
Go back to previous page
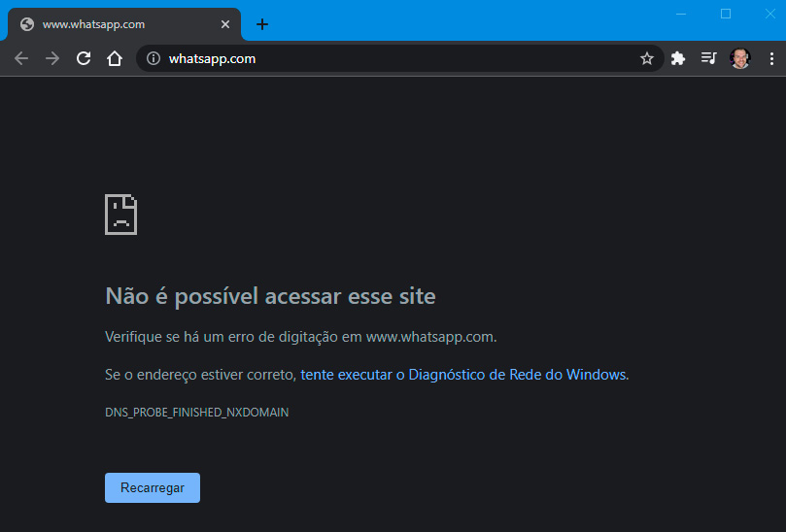point(21,58)
